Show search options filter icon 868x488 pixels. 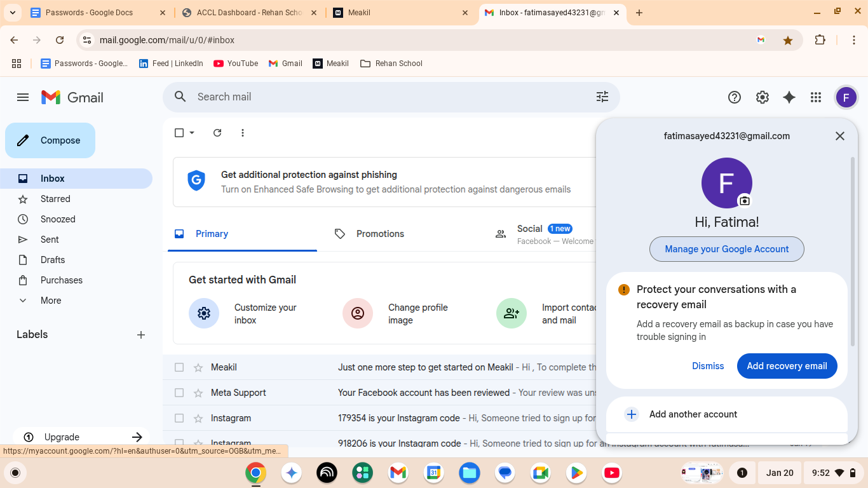click(602, 97)
